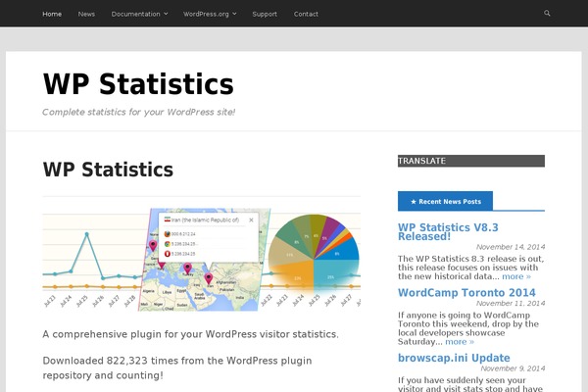Open the News menu item
The image size is (588, 392).
pos(86,14)
